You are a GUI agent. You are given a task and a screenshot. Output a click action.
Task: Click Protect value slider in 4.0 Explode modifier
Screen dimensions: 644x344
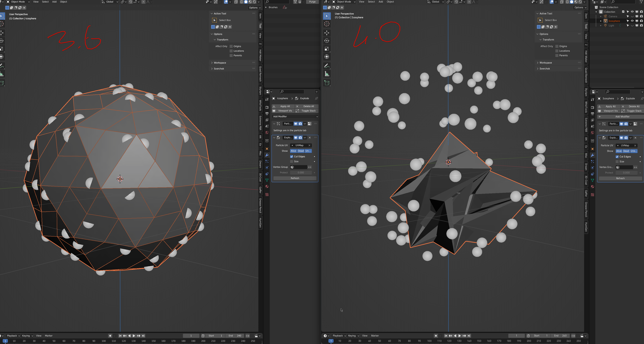pos(626,173)
